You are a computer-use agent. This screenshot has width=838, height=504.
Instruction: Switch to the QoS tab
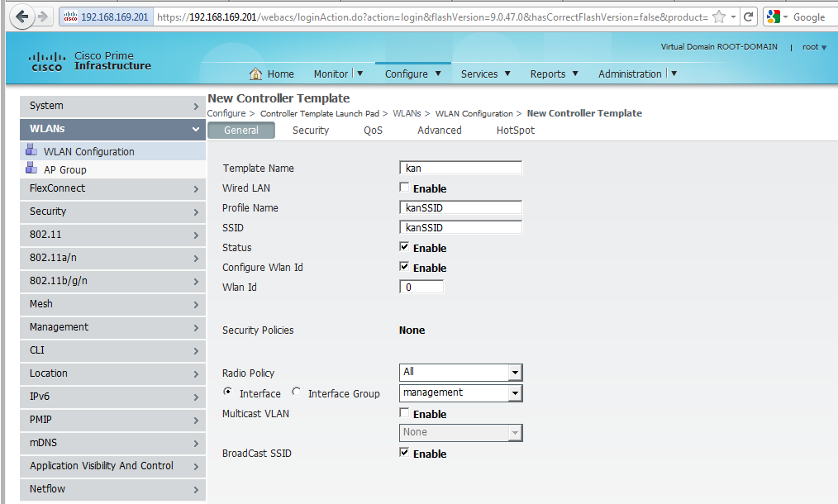coord(373,131)
